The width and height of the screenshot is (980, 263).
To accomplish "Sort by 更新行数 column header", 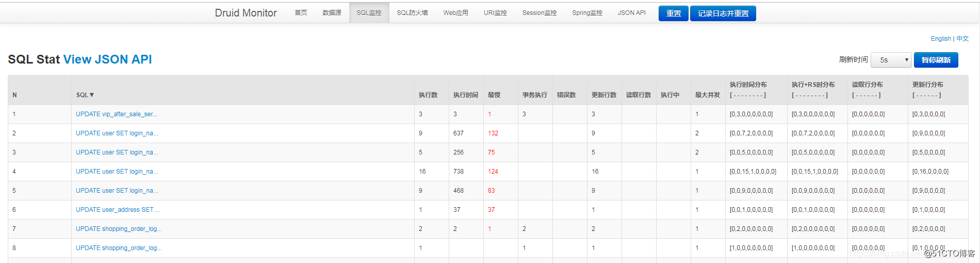I will tap(604, 95).
